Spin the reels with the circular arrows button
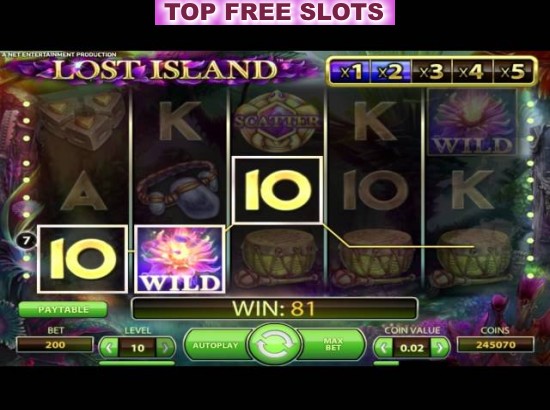This screenshot has width=550, height=410. 275,345
